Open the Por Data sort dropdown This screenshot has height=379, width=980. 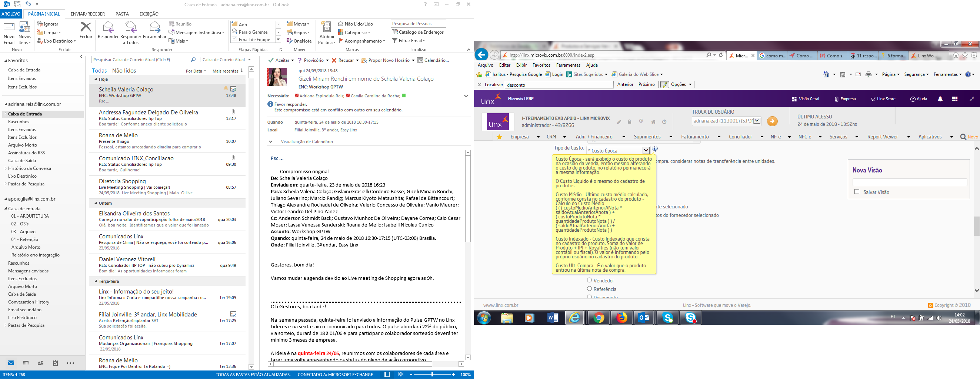coord(196,71)
